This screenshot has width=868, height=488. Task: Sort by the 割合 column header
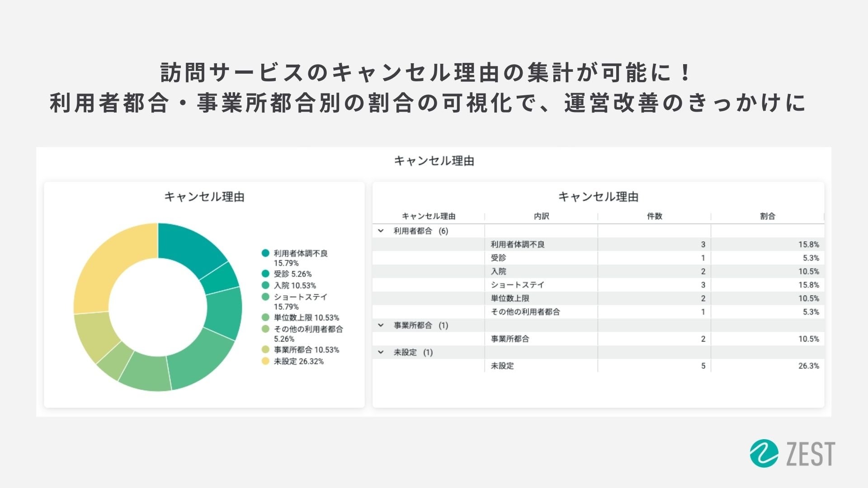(x=767, y=216)
